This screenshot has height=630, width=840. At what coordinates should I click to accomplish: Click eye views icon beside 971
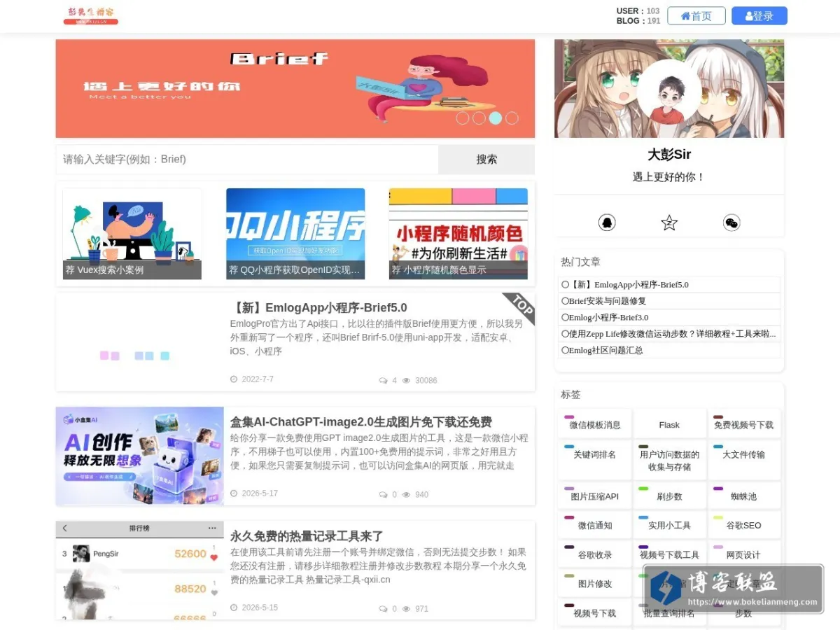406,609
